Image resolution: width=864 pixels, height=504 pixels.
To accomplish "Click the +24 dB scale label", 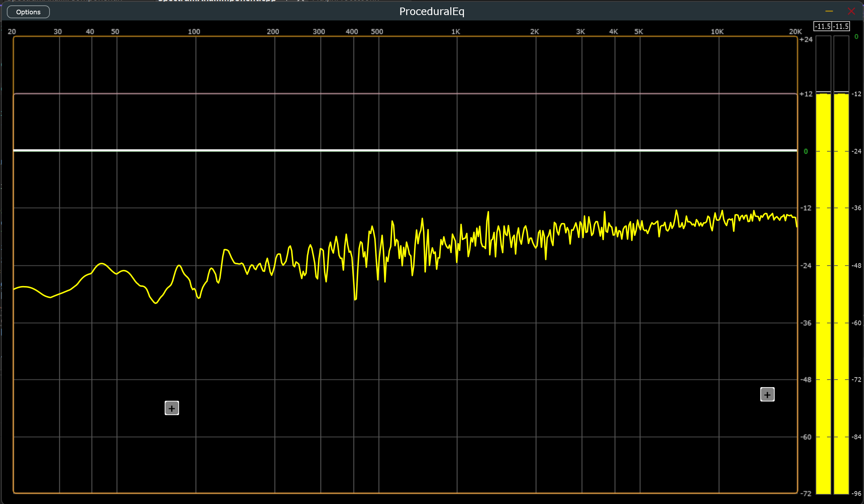I will click(x=806, y=39).
